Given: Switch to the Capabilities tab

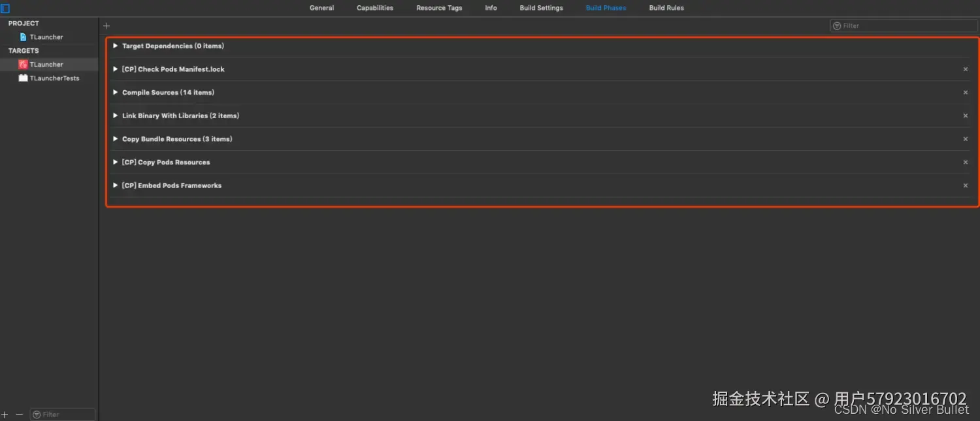Looking at the screenshot, I should (x=375, y=8).
